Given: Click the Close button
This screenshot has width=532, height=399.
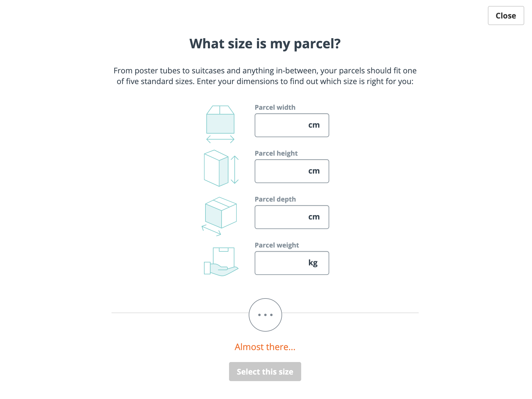Looking at the screenshot, I should coord(506,16).
